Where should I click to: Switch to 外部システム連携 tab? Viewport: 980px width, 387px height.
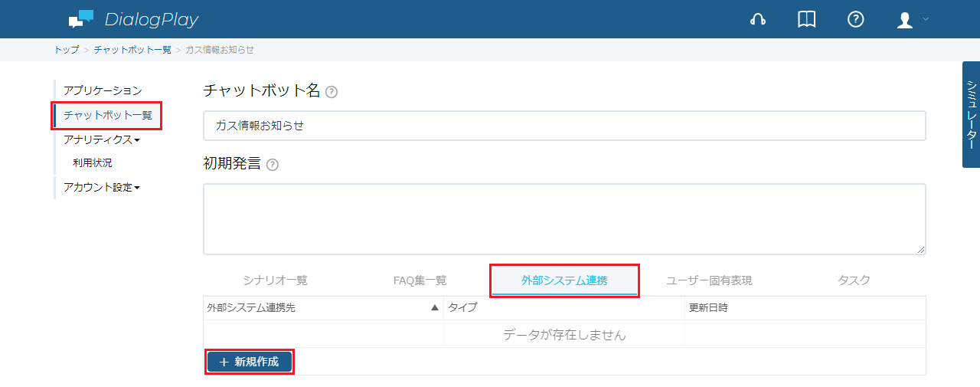point(564,280)
